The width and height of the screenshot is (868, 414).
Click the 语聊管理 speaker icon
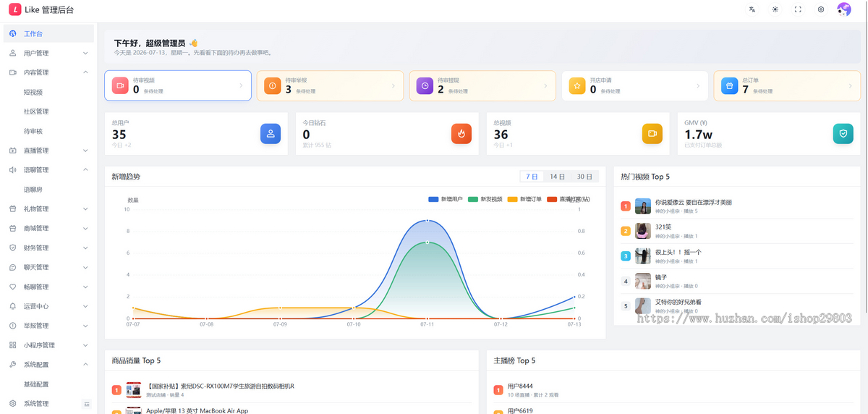coord(13,170)
